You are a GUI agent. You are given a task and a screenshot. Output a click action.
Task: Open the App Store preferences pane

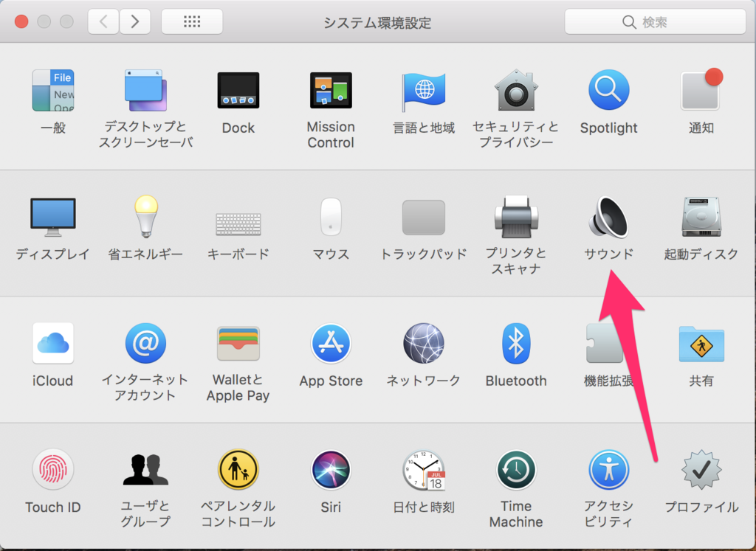(x=331, y=344)
